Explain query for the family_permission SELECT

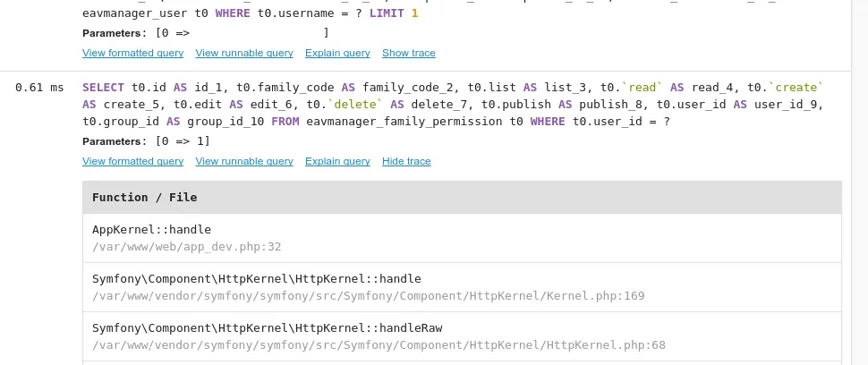pyautogui.click(x=337, y=161)
